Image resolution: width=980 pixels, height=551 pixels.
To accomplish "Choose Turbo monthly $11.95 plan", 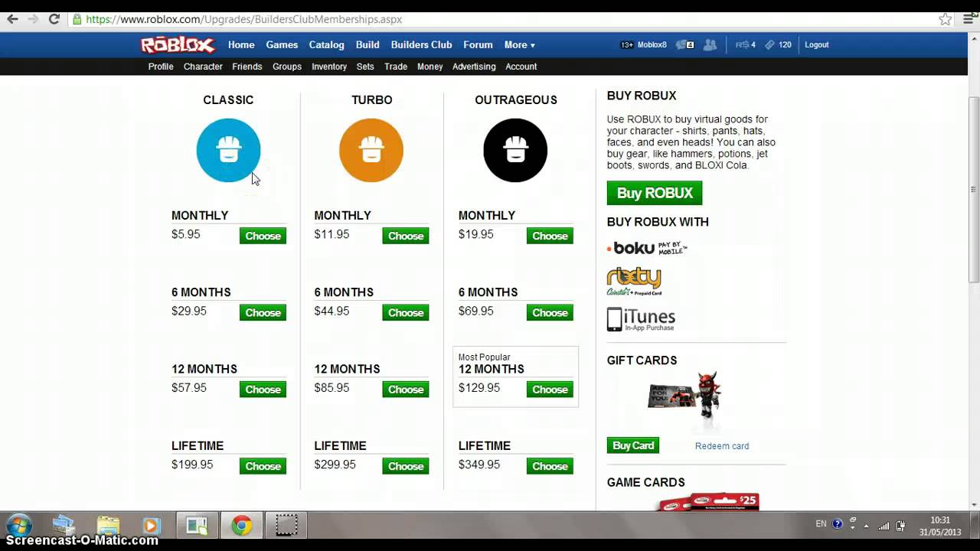I will coord(406,236).
